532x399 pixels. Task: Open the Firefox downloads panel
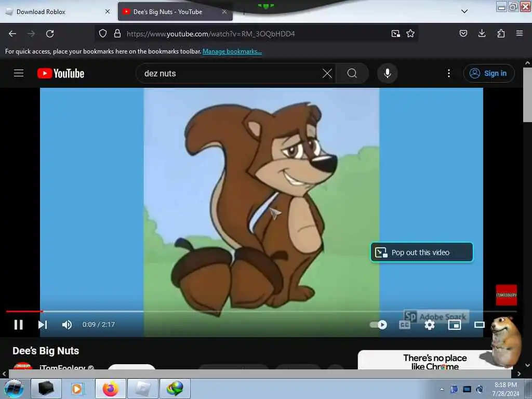(482, 33)
